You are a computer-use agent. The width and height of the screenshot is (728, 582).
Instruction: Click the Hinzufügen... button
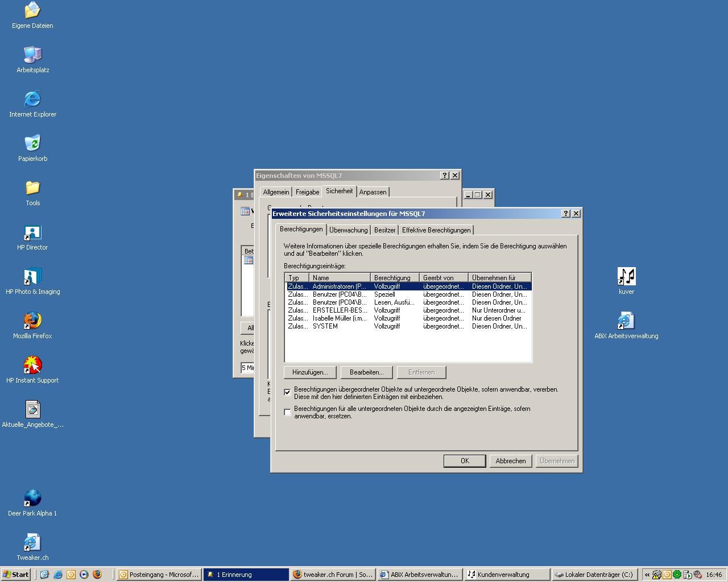[310, 372]
